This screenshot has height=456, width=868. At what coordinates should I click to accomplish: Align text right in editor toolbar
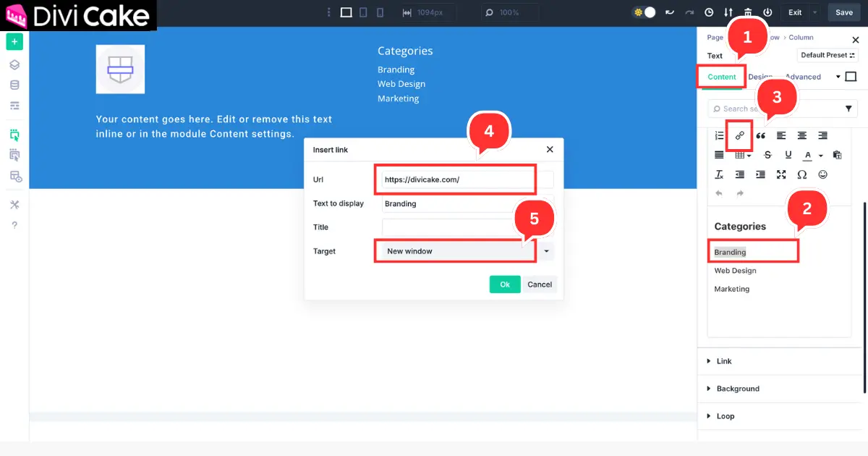(x=822, y=135)
